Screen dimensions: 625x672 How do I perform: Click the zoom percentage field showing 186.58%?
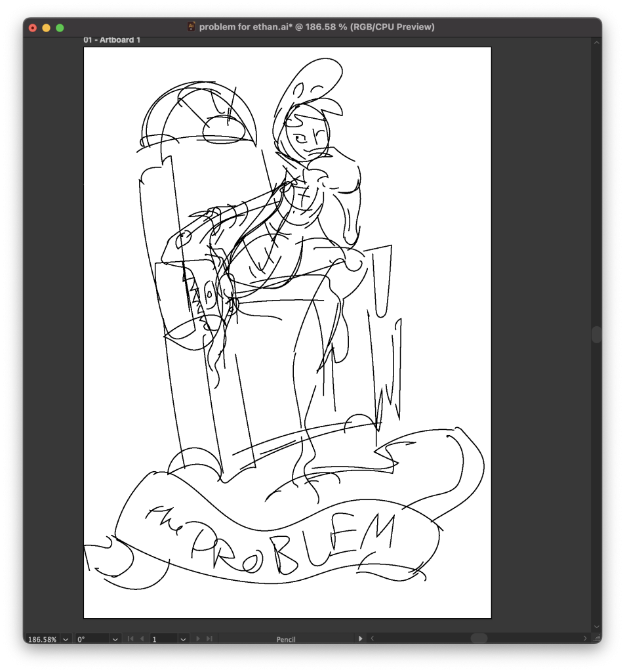(x=42, y=639)
